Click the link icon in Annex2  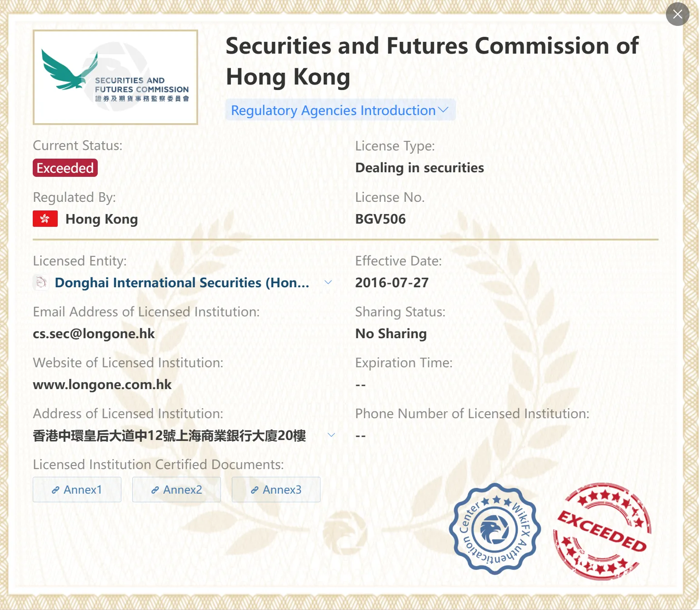point(155,490)
